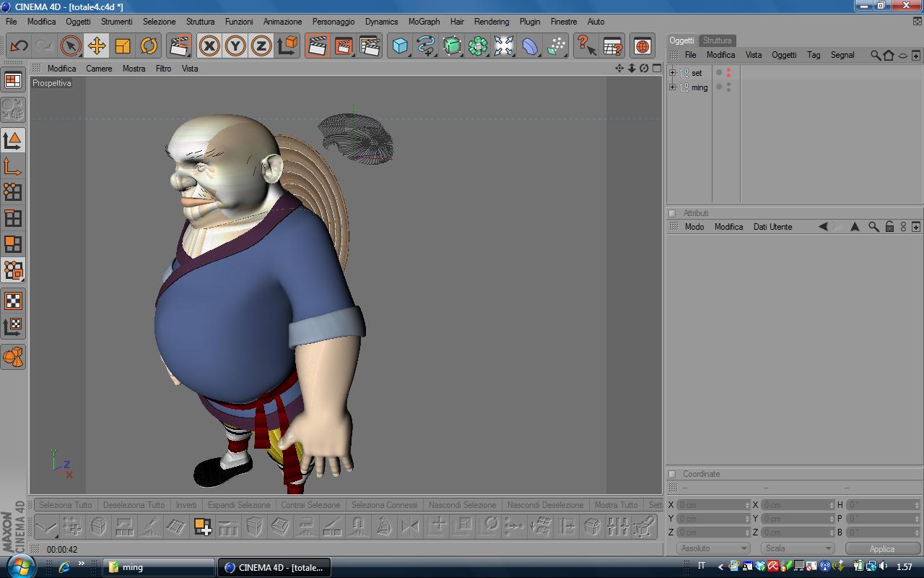This screenshot has width=924, height=578.
Task: Open the MoGraph menu
Action: (x=424, y=22)
